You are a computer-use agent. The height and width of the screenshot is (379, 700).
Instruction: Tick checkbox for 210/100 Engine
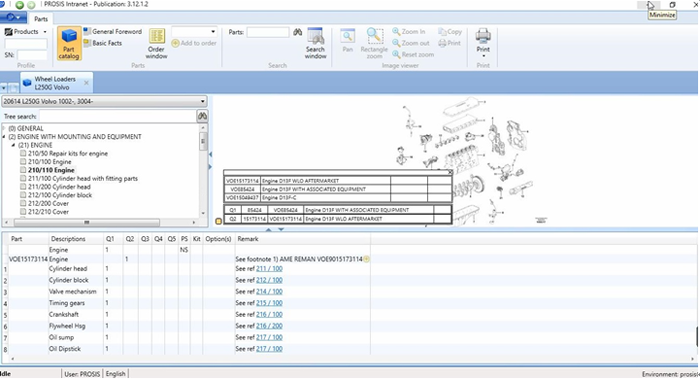coord(23,162)
